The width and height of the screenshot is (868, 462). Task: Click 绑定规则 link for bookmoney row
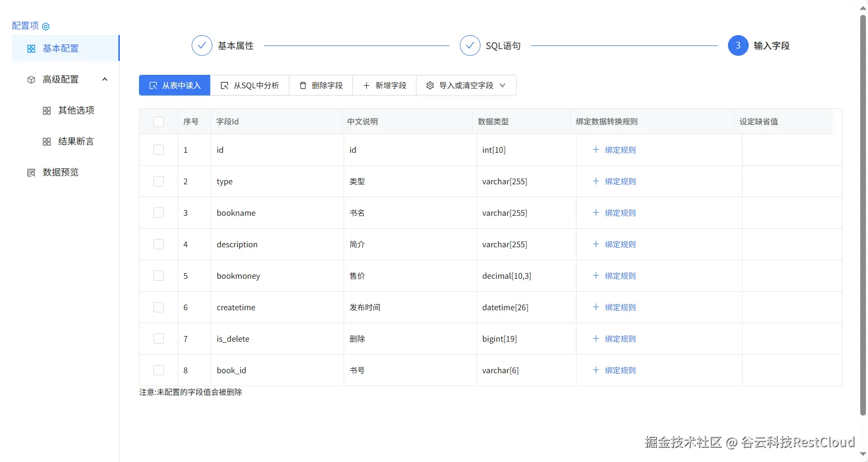point(621,276)
